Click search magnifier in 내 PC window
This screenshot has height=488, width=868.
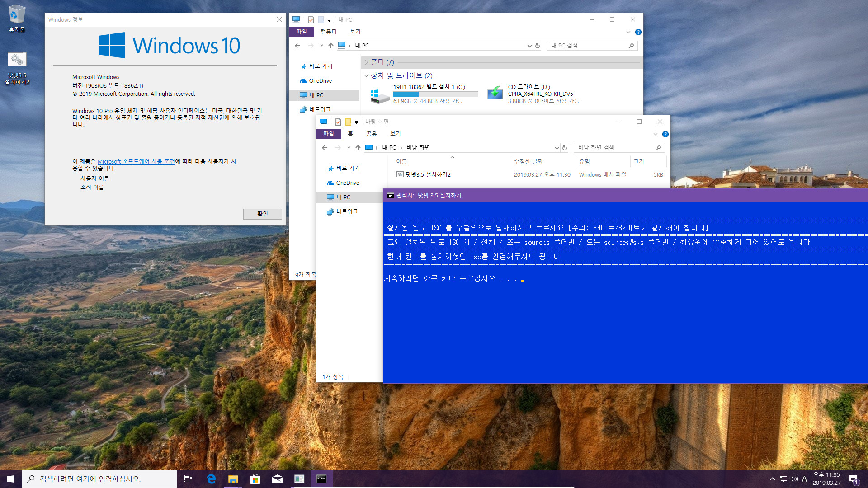[631, 46]
